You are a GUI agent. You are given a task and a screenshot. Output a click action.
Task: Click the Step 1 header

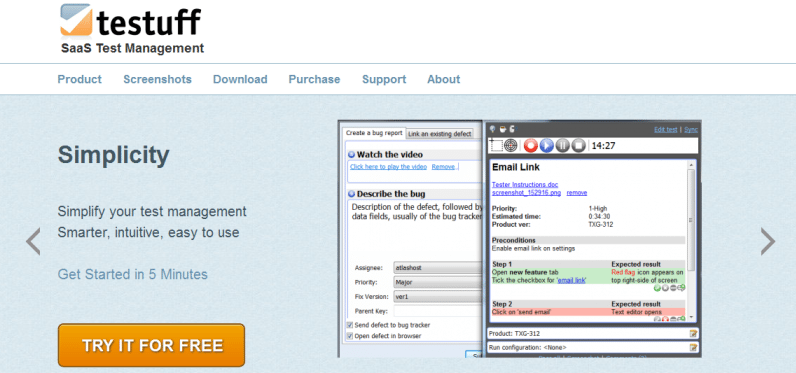click(x=502, y=264)
